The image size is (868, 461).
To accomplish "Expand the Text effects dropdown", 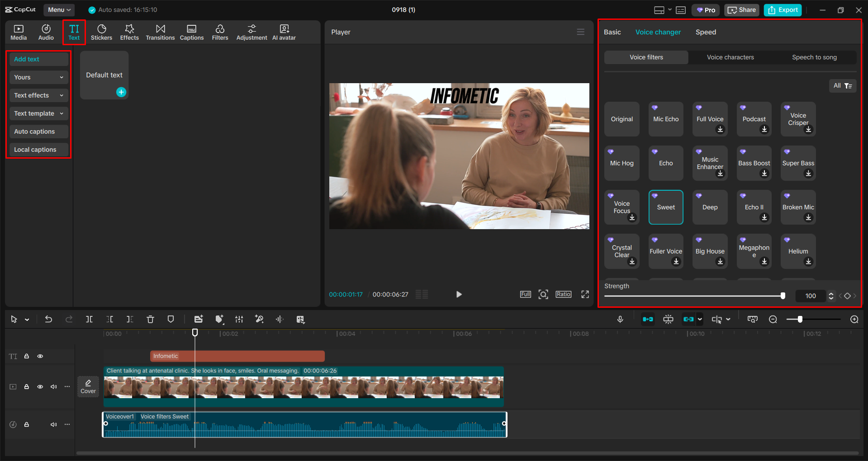I will tap(38, 95).
